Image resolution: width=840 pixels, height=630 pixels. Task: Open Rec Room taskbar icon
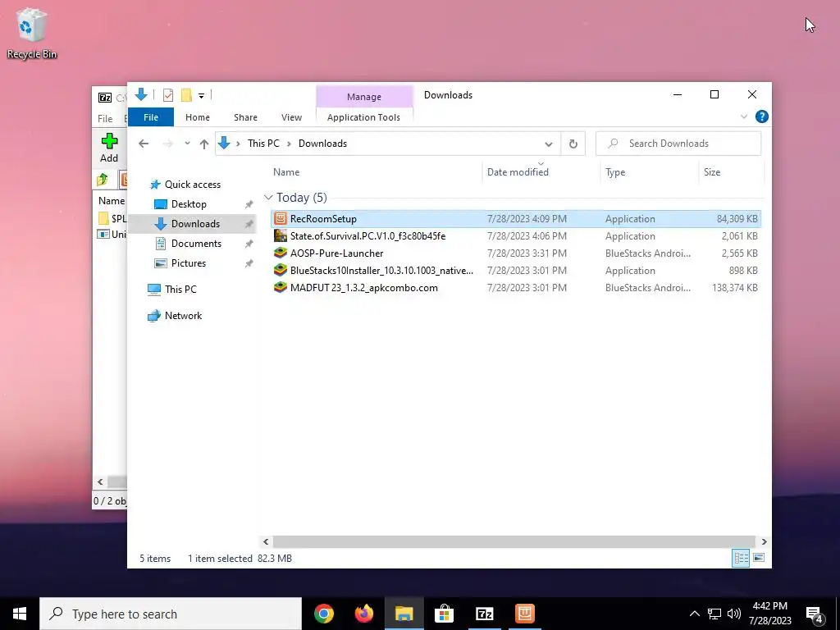[x=524, y=614]
